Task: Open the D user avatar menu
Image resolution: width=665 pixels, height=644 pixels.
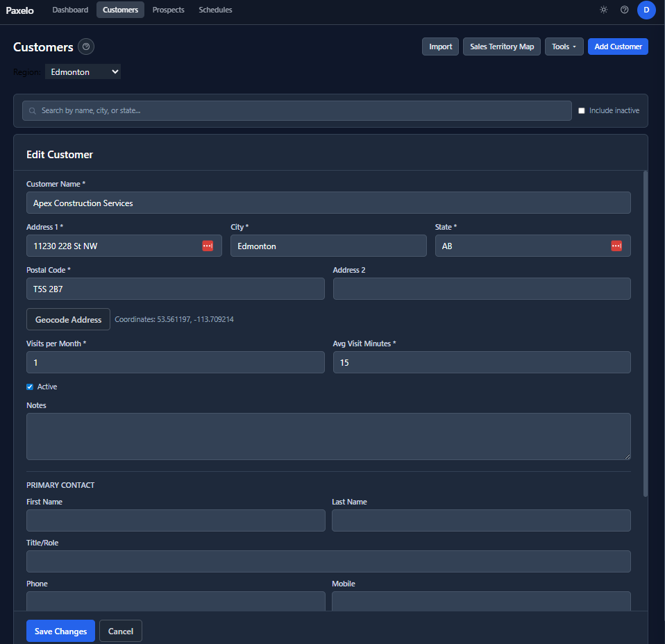Action: pyautogui.click(x=646, y=10)
